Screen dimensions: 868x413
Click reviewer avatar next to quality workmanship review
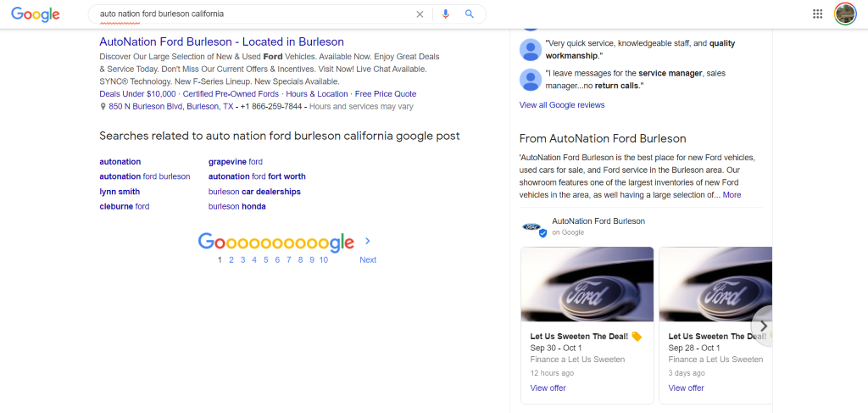[x=531, y=50]
